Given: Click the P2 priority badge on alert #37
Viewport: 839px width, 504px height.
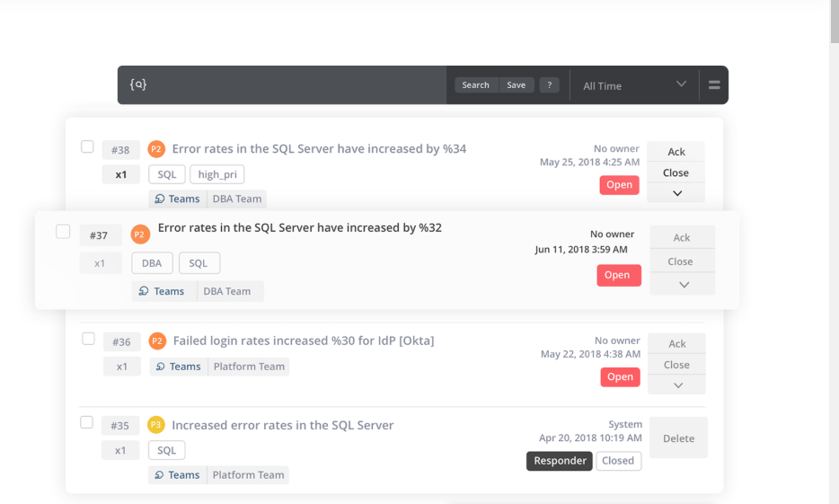Looking at the screenshot, I should 139,235.
